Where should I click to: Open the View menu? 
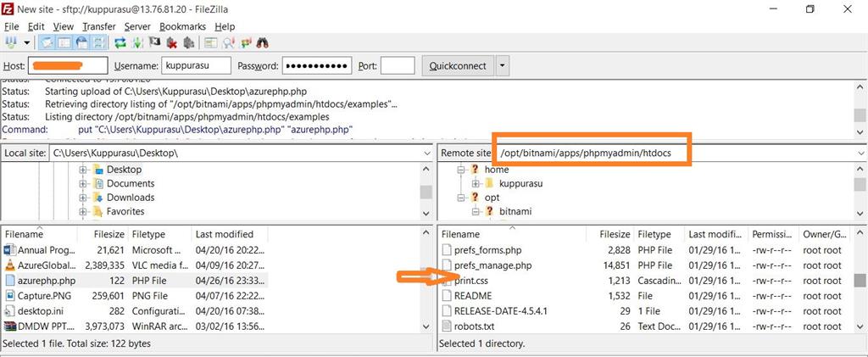(x=63, y=26)
